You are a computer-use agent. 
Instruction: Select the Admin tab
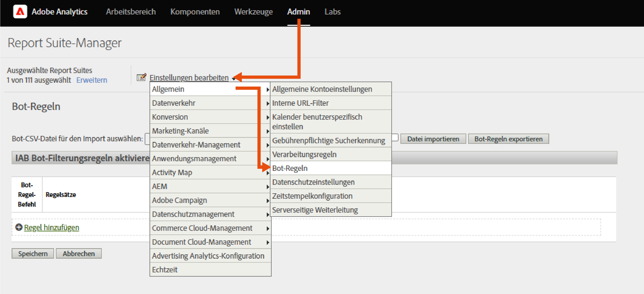point(298,12)
